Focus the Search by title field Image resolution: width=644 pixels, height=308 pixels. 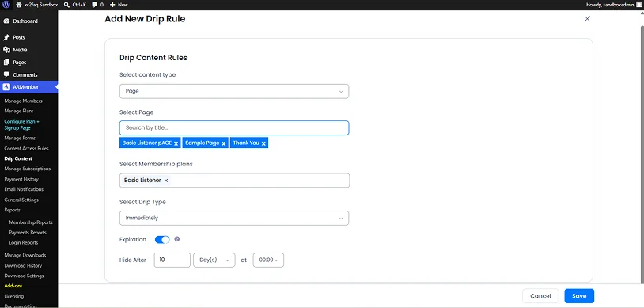[x=234, y=128]
